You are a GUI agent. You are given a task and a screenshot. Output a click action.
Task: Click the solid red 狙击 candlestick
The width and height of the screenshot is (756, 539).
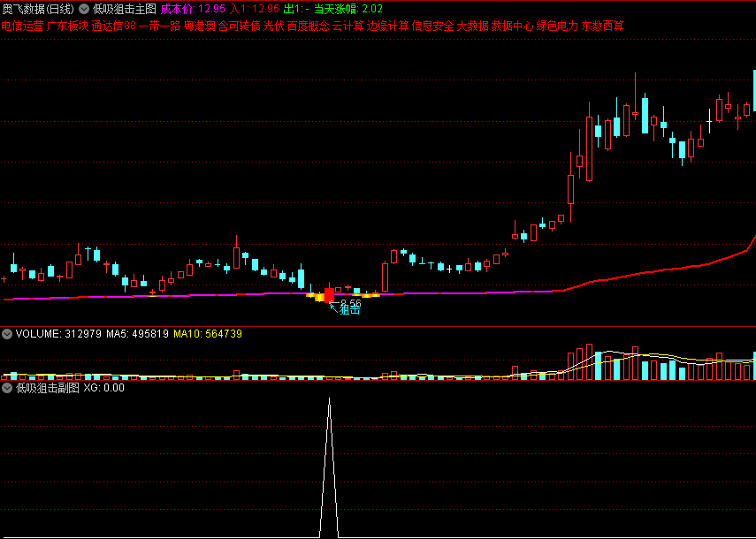tap(329, 295)
